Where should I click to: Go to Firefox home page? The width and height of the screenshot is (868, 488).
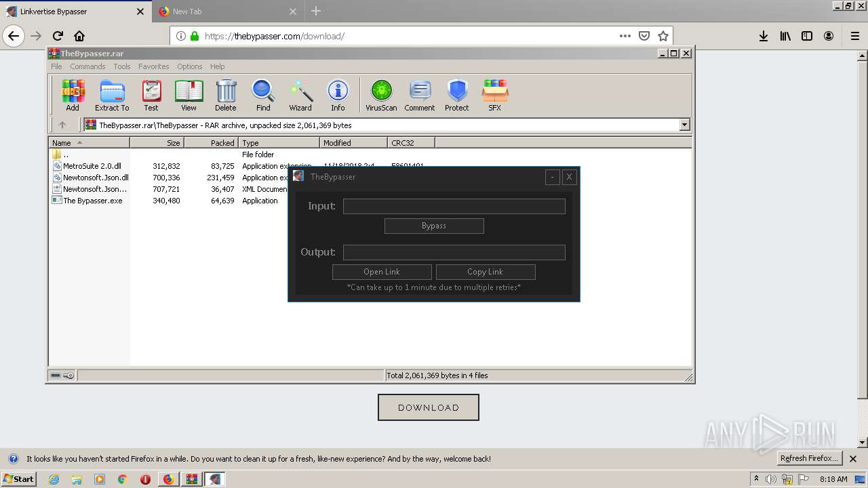79,36
